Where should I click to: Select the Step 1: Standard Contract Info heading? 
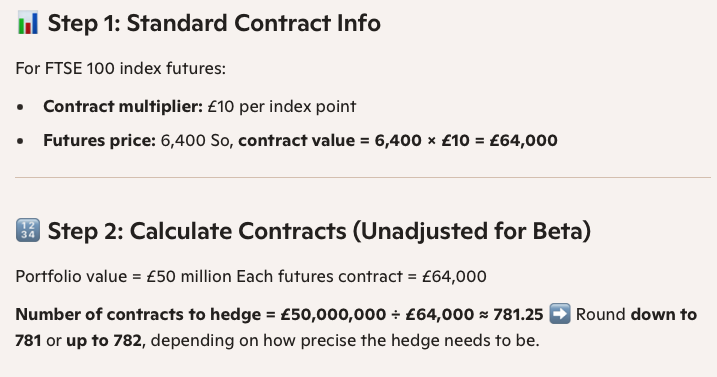[x=214, y=23]
